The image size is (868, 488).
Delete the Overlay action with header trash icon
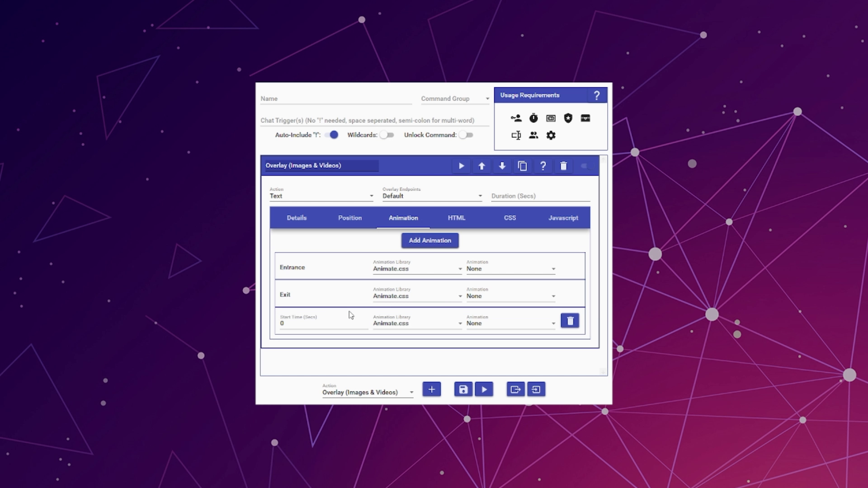(x=563, y=166)
